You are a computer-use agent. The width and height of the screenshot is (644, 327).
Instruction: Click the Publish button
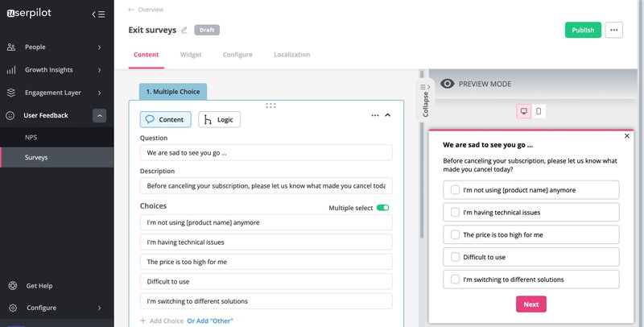point(583,30)
